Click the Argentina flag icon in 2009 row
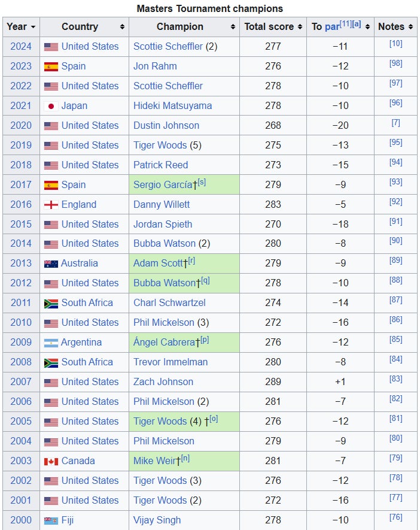 coord(51,343)
